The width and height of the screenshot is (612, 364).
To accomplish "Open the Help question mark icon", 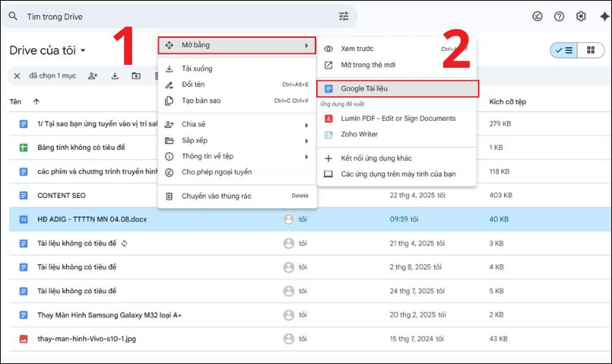I will tap(559, 17).
